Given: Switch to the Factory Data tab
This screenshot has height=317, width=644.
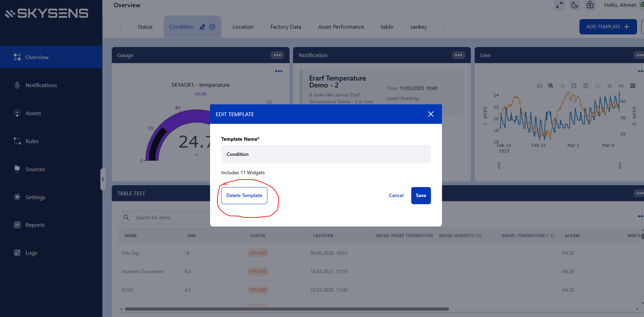Looking at the screenshot, I should pyautogui.click(x=286, y=27).
